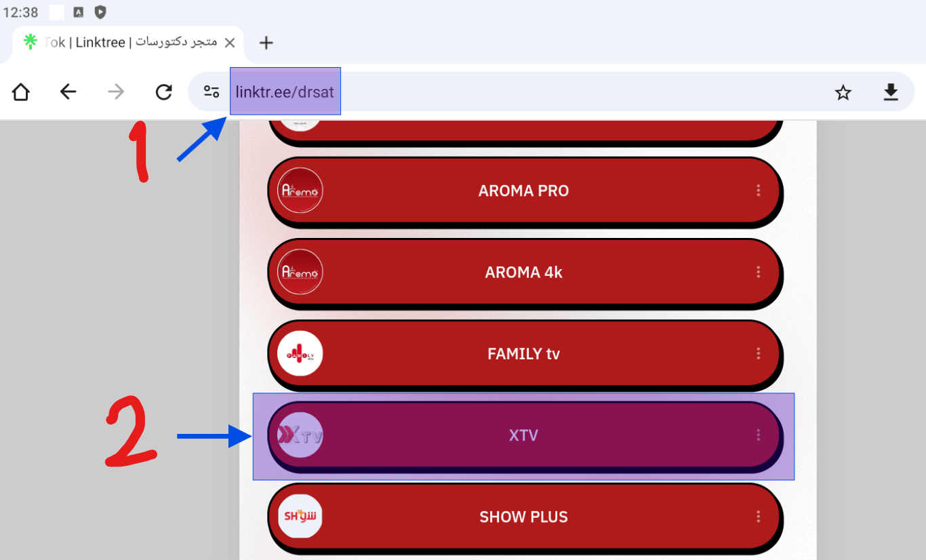Select the Linktree browser tab
Screen dimensions: 926x560
tap(129, 43)
